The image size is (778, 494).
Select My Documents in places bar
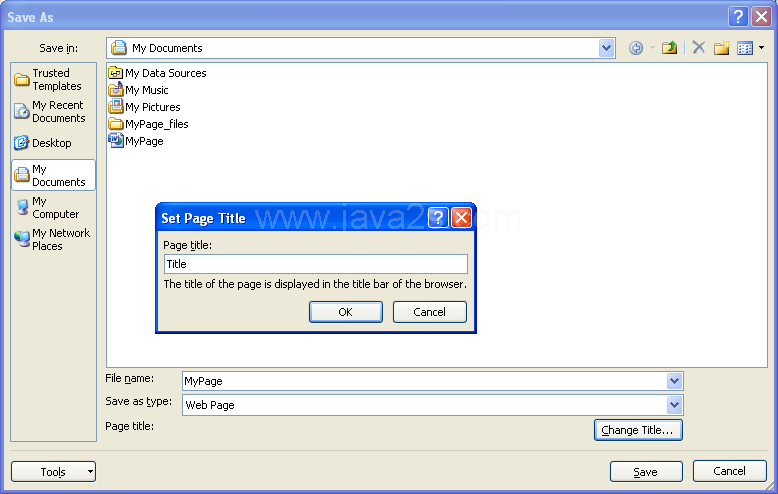click(x=53, y=175)
